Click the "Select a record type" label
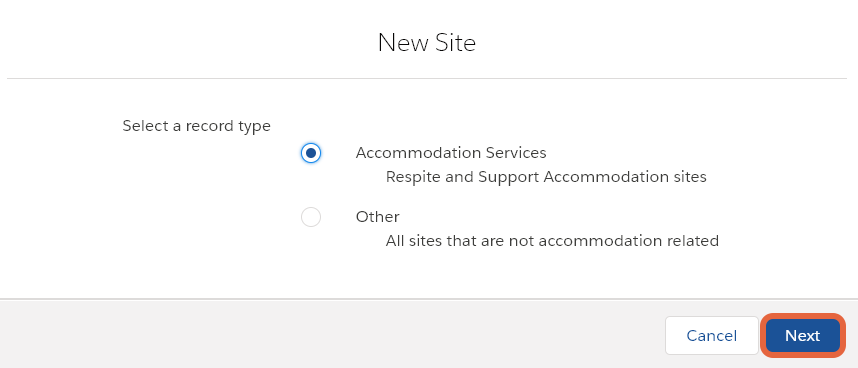 (196, 126)
